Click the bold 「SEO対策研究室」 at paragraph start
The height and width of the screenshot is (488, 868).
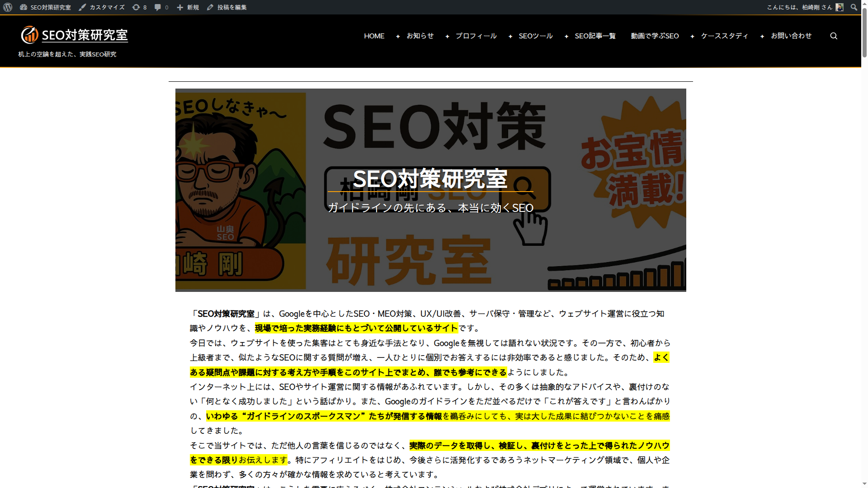(x=226, y=314)
